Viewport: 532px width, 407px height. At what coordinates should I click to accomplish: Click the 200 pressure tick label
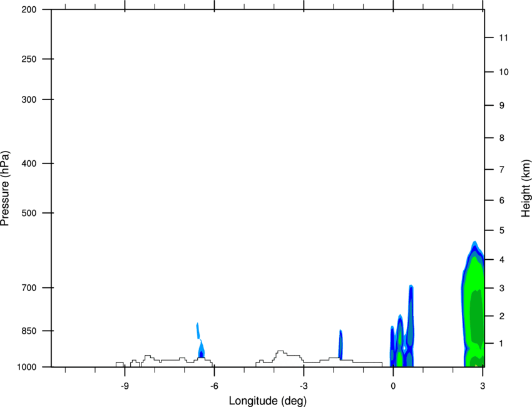(29, 9)
